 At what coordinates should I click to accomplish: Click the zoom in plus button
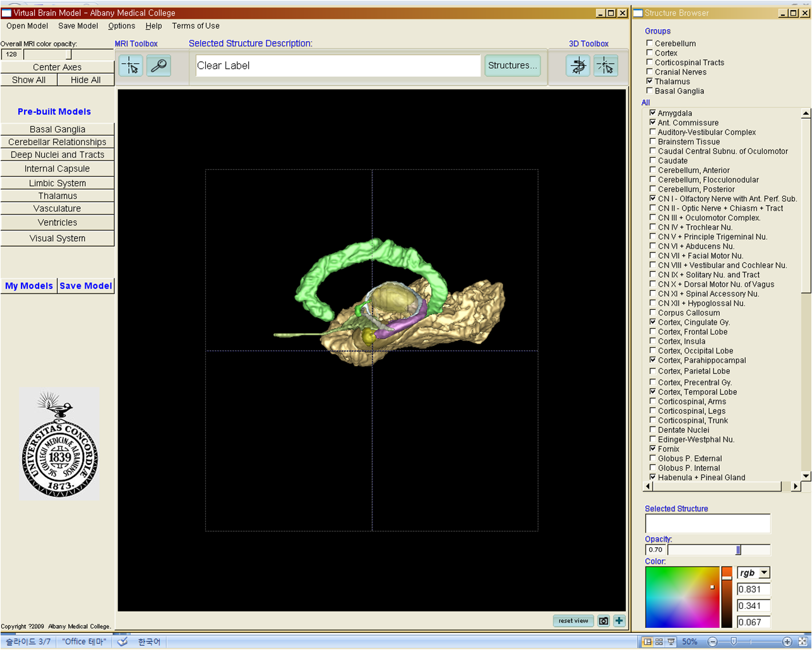tap(787, 642)
